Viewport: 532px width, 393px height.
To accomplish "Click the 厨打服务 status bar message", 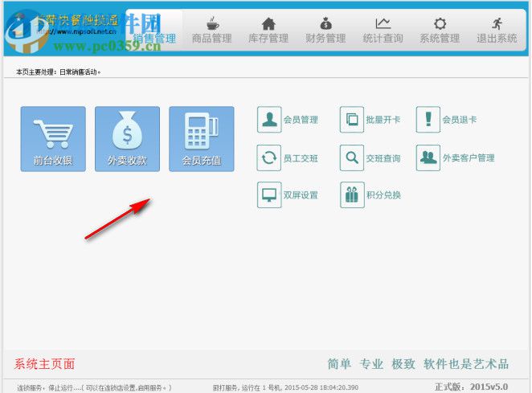I will coord(285,387).
